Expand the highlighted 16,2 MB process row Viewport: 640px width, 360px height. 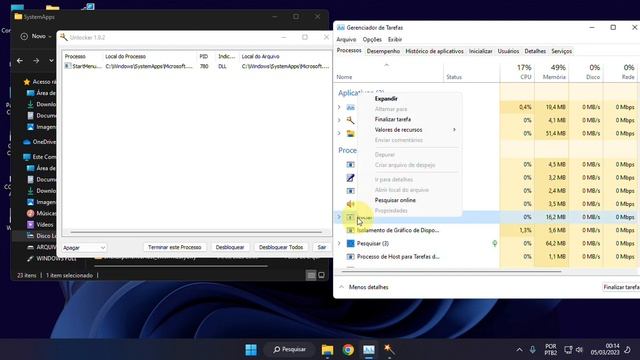click(339, 217)
